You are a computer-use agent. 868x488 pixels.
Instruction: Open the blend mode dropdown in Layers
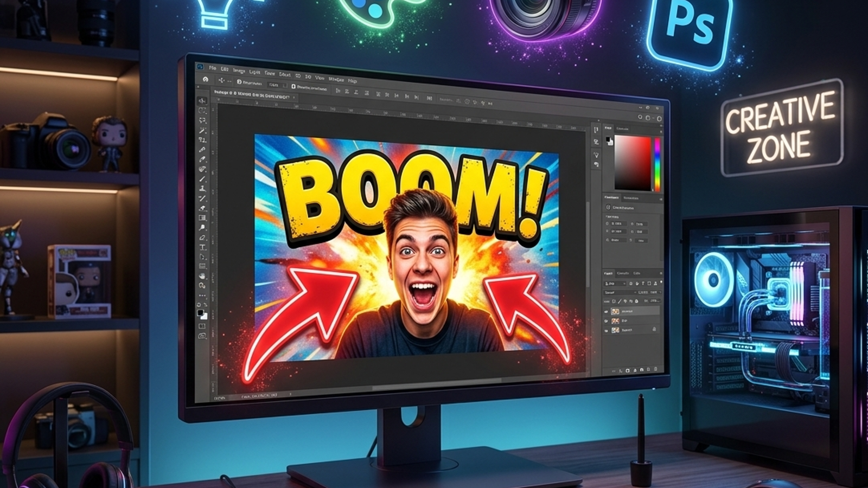[620, 293]
